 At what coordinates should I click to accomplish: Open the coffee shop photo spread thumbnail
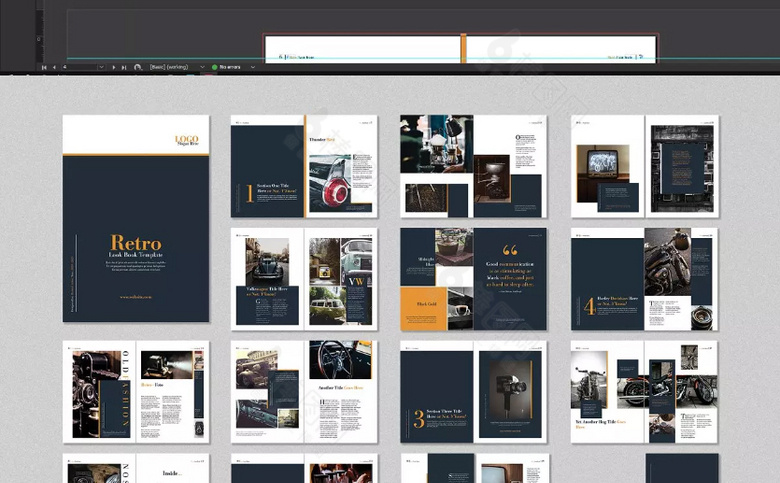point(474,166)
